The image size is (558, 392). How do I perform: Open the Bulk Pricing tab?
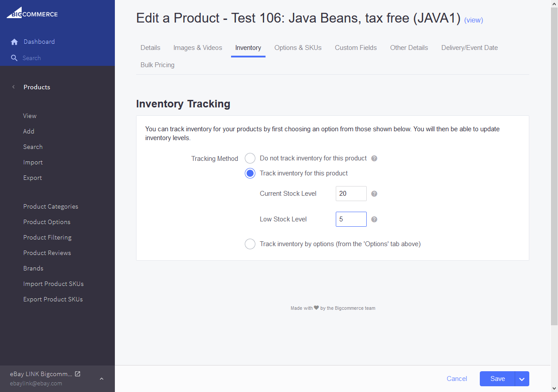[x=157, y=65]
